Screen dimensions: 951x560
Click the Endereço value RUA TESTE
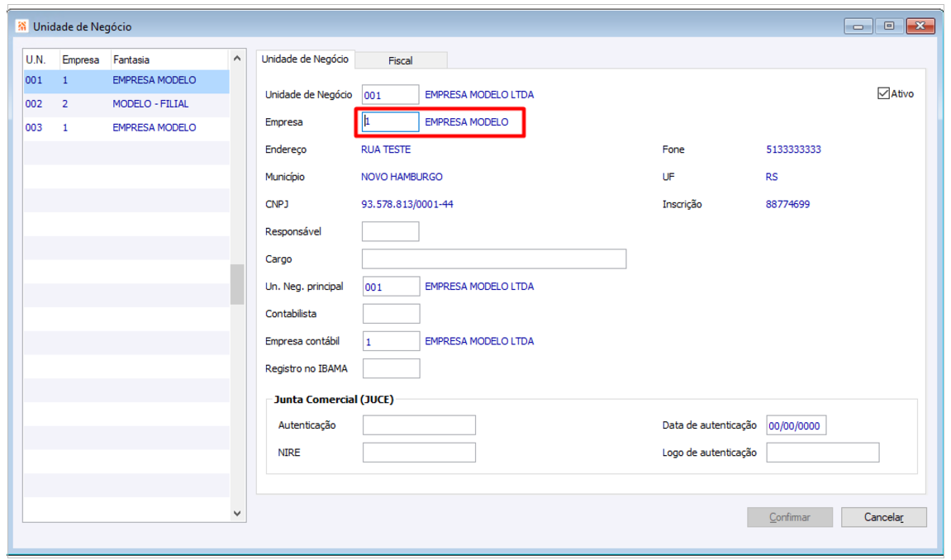386,149
